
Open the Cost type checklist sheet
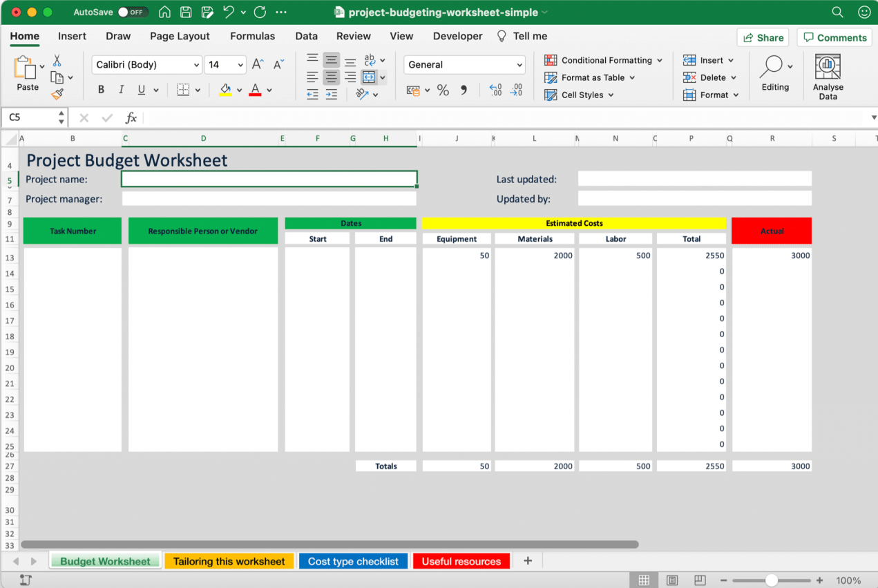click(353, 561)
